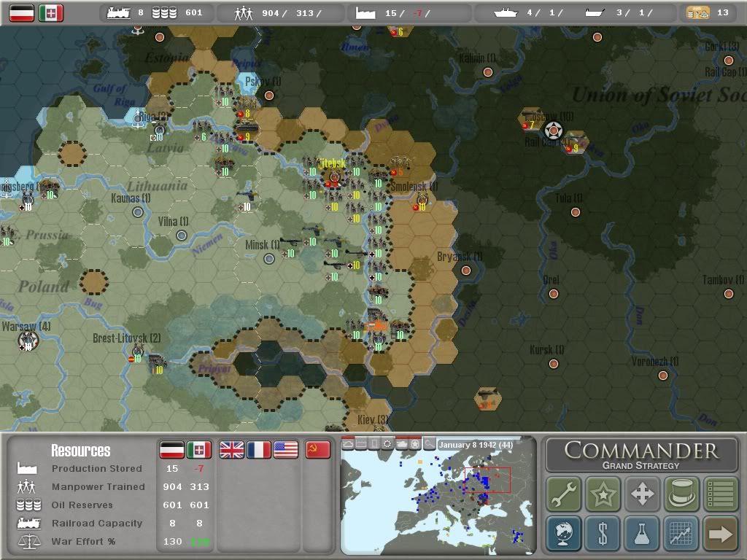Click the people icon beside Manpower Trained
This screenshot has width=747, height=560.
pos(27,486)
